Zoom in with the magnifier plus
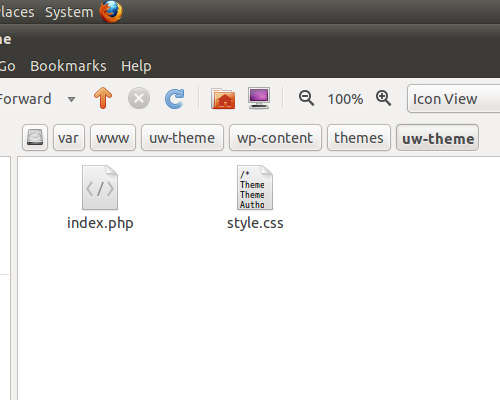Screen dimensions: 500x400 coord(383,98)
